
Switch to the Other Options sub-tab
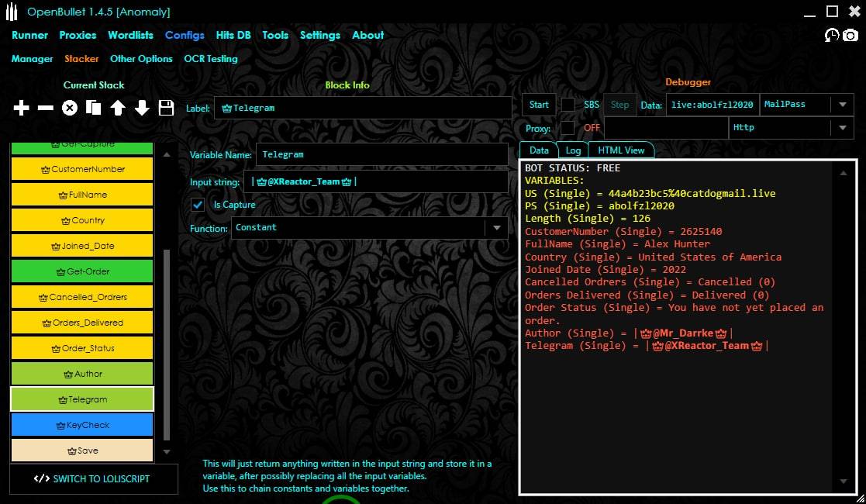[x=141, y=59]
